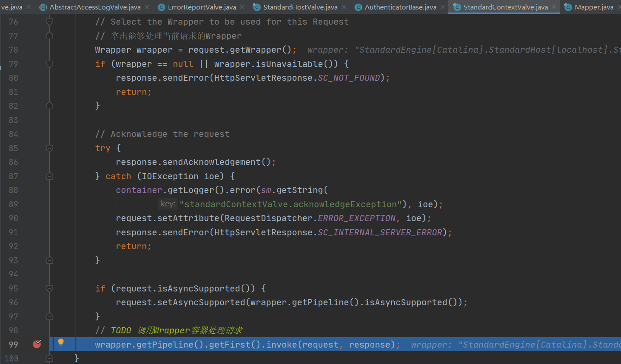Close the AbstractAccessLogValve.java tab
Viewport: 621px width, 364px height.
[147, 7]
